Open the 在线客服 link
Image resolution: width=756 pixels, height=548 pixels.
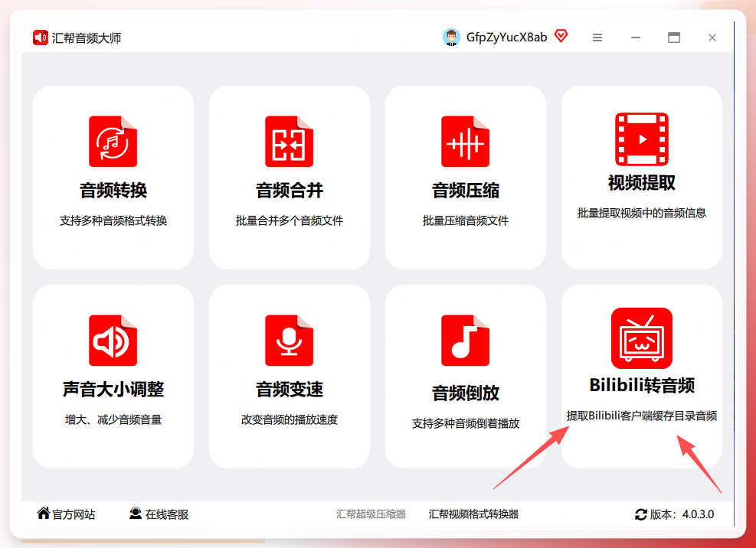(167, 514)
